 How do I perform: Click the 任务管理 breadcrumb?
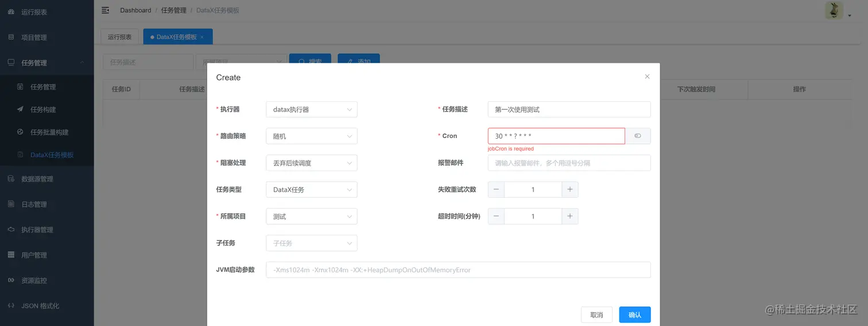point(174,10)
